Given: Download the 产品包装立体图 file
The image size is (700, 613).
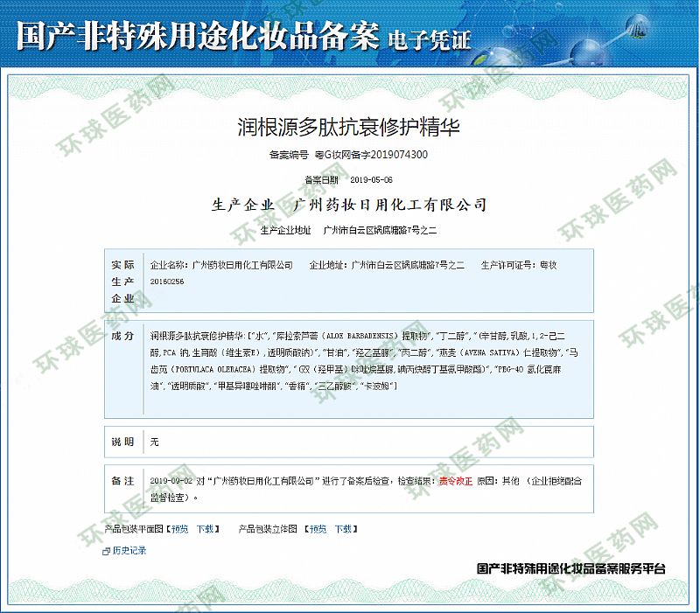Looking at the screenshot, I should [x=342, y=529].
